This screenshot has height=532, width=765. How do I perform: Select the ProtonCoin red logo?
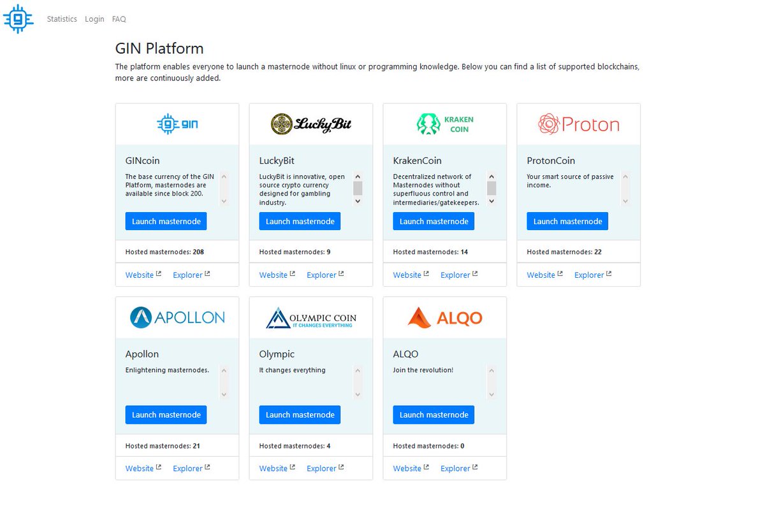click(578, 124)
